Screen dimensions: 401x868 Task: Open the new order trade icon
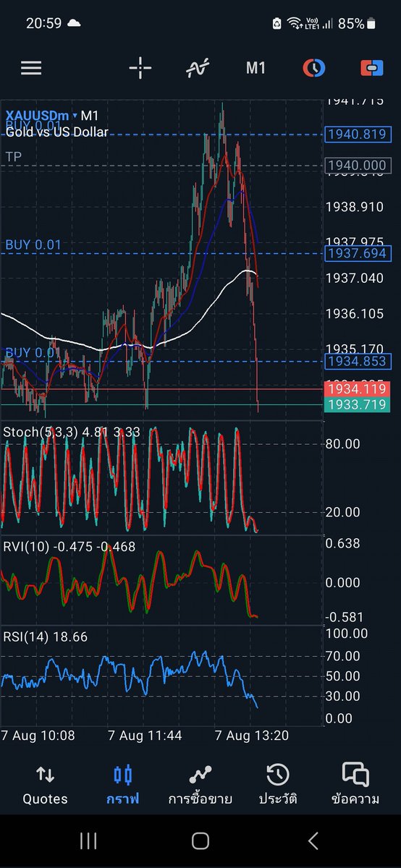[x=371, y=68]
